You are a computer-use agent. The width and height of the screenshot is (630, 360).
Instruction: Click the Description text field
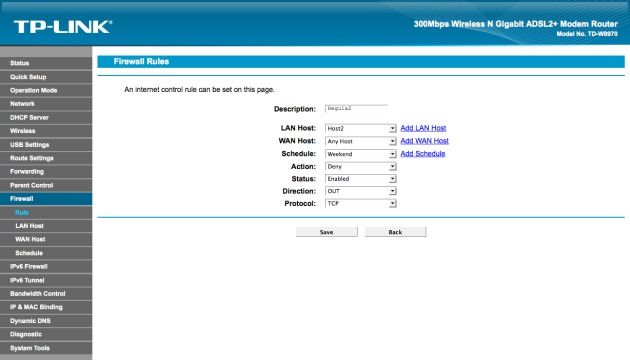(356, 108)
